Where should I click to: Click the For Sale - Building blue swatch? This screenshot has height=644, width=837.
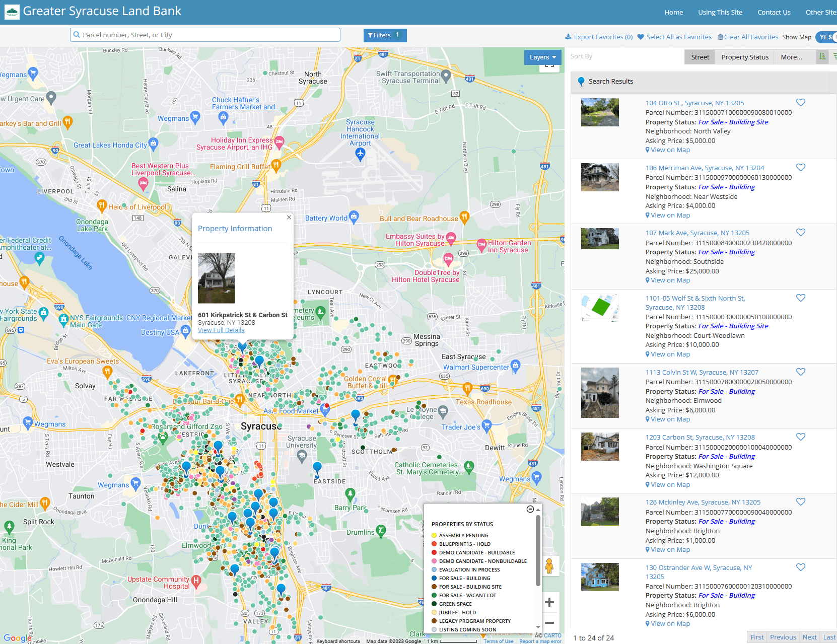[x=434, y=578]
